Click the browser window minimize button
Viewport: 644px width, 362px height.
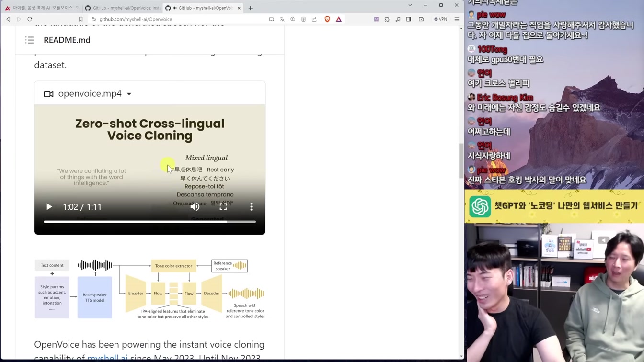coord(425,5)
